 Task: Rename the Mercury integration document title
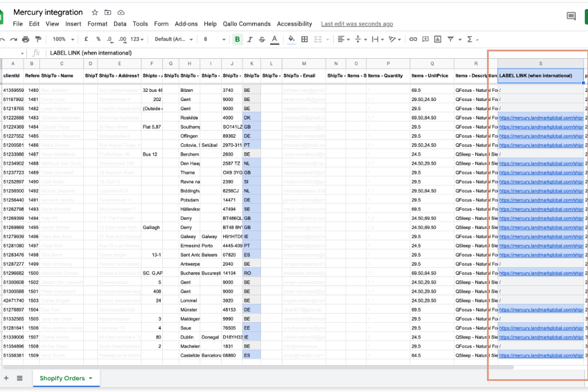click(48, 12)
